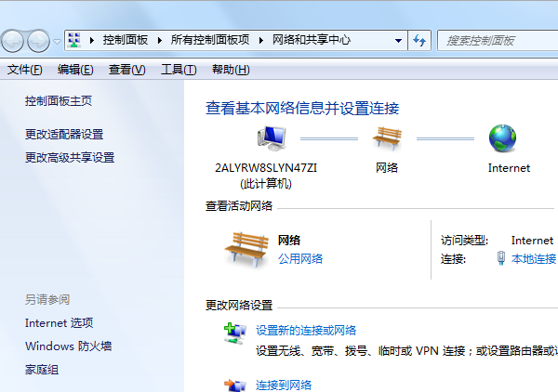Click the refresh button beside address bar
The image size is (558, 392).
click(x=419, y=41)
